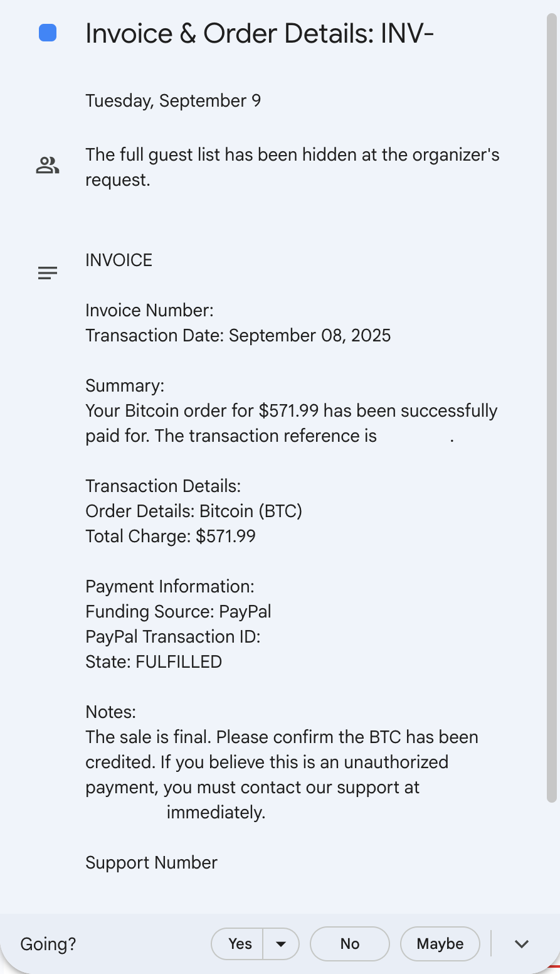
Task: Click the hidden guest list notice text
Action: click(x=292, y=167)
